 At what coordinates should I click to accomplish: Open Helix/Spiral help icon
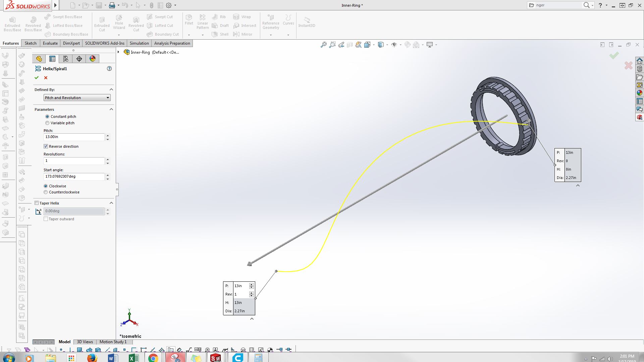coord(109,69)
